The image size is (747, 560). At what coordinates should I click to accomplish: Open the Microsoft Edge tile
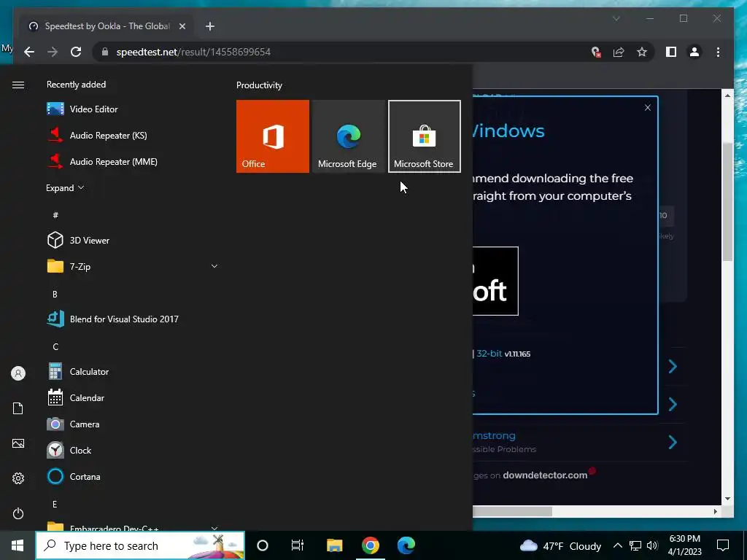348,136
